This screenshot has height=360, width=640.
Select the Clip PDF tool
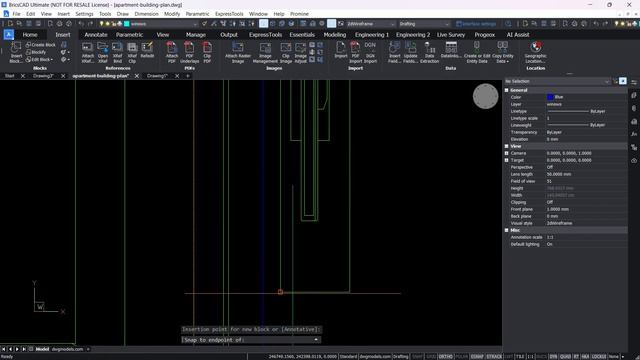click(x=207, y=52)
